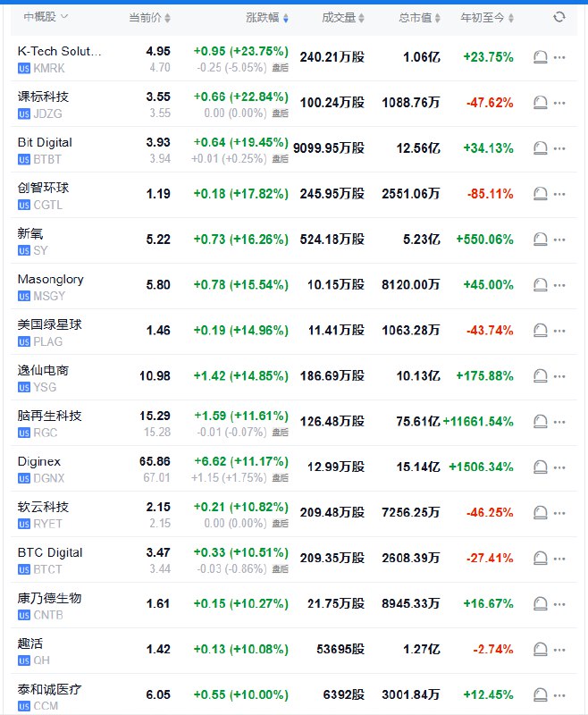Click the DGNX ticker symbol
The height and width of the screenshot is (715, 588).
49,478
